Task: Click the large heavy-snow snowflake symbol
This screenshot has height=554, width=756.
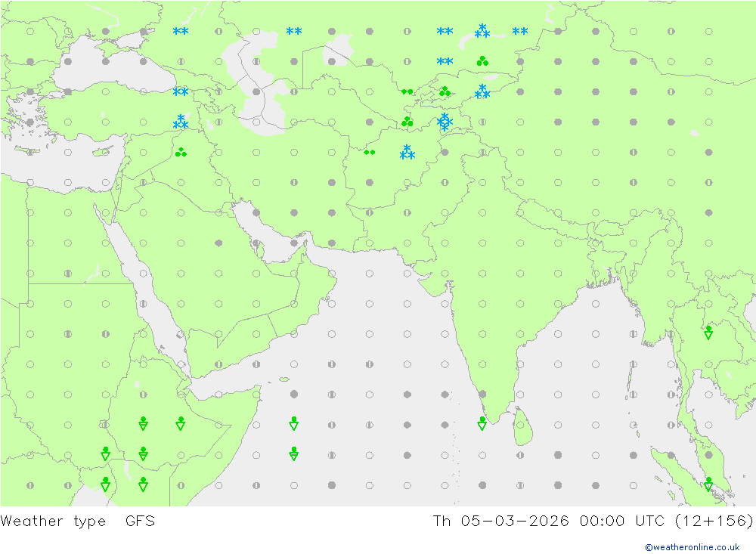Action: (x=445, y=122)
